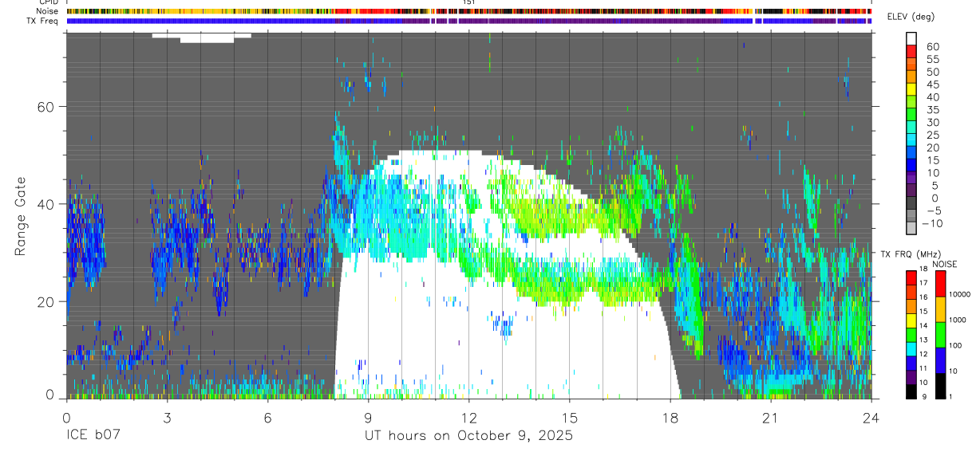Select cyan 20–25 segment in ELEV colorbar

[911, 139]
